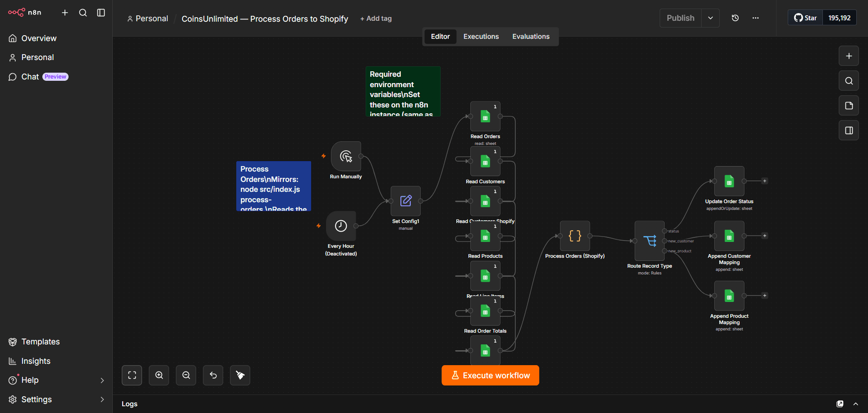Image resolution: width=868 pixels, height=413 pixels.
Task: Add node with canvas plus button
Action: [849, 56]
